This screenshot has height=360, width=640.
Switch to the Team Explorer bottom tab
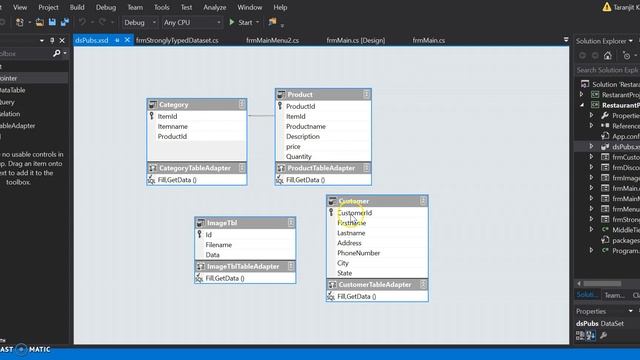(614, 295)
